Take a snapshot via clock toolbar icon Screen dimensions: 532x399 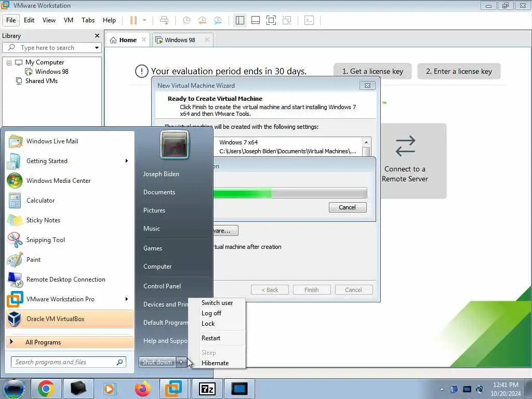(x=187, y=20)
